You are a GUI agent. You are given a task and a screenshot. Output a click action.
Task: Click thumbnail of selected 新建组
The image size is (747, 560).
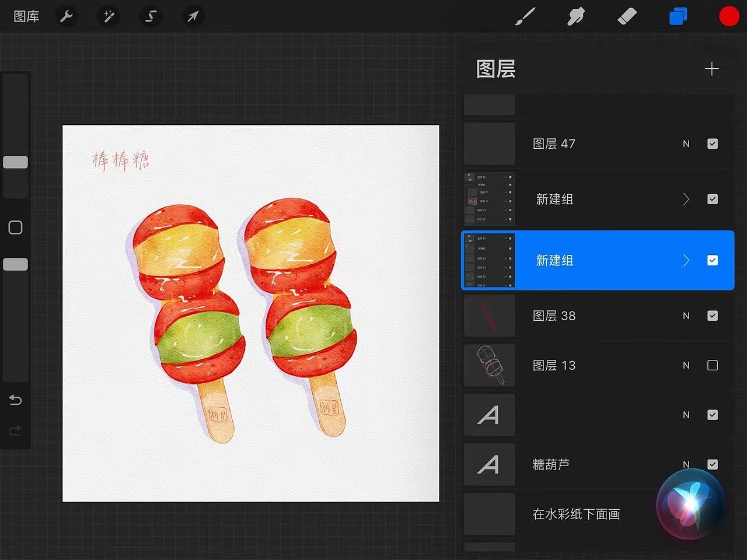point(490,260)
